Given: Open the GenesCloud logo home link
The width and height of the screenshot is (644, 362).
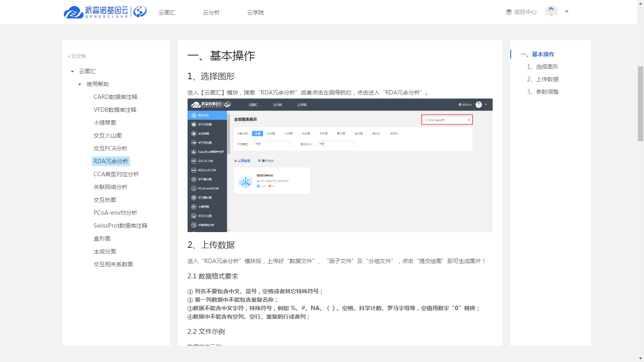Looking at the screenshot, I should [105, 12].
